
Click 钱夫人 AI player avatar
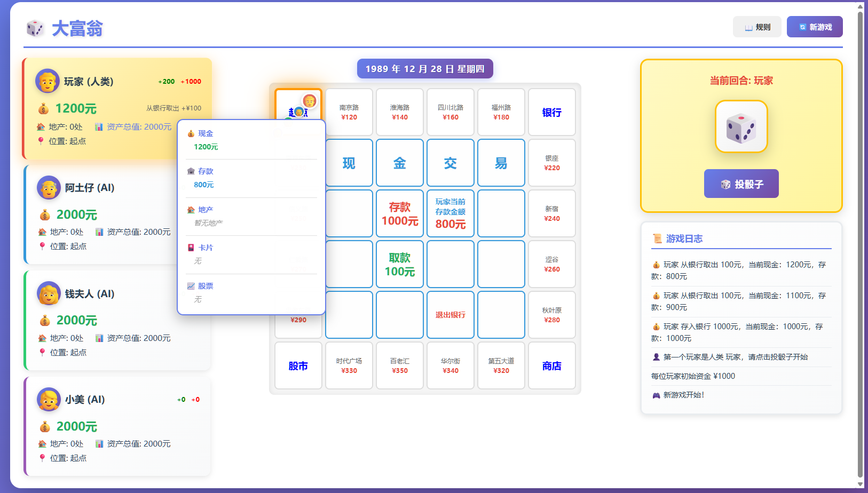tap(49, 293)
